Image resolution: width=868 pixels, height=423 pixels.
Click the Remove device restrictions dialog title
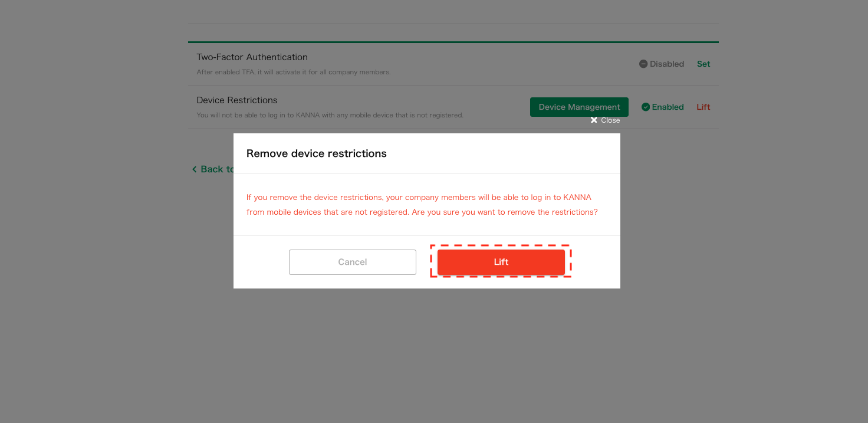(x=317, y=153)
